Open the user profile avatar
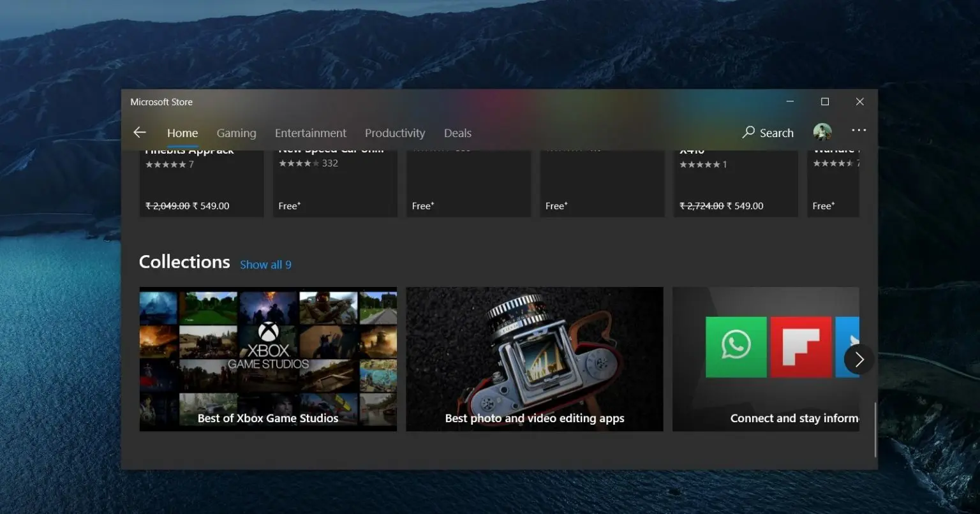The height and width of the screenshot is (514, 980). pyautogui.click(x=822, y=132)
